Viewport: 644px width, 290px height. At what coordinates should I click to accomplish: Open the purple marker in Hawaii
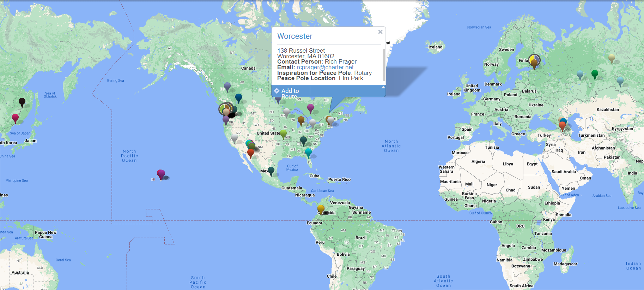[x=161, y=174]
